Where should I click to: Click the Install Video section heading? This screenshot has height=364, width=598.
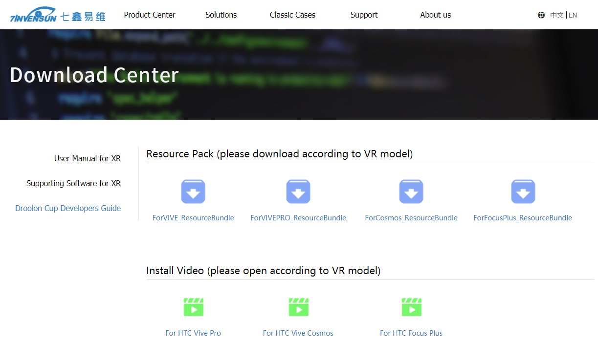[x=264, y=271]
